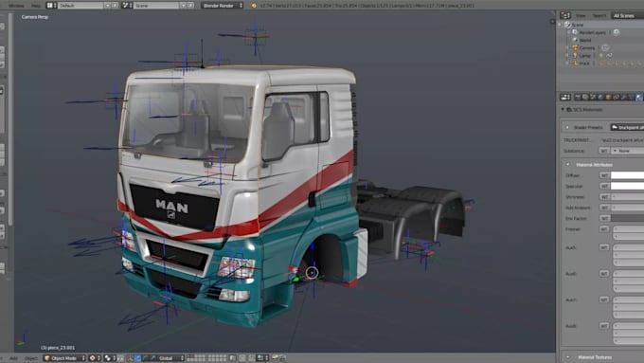Viewport: 644px width, 363px height.
Task: Open the Substance None dropdown
Action: (x=627, y=151)
